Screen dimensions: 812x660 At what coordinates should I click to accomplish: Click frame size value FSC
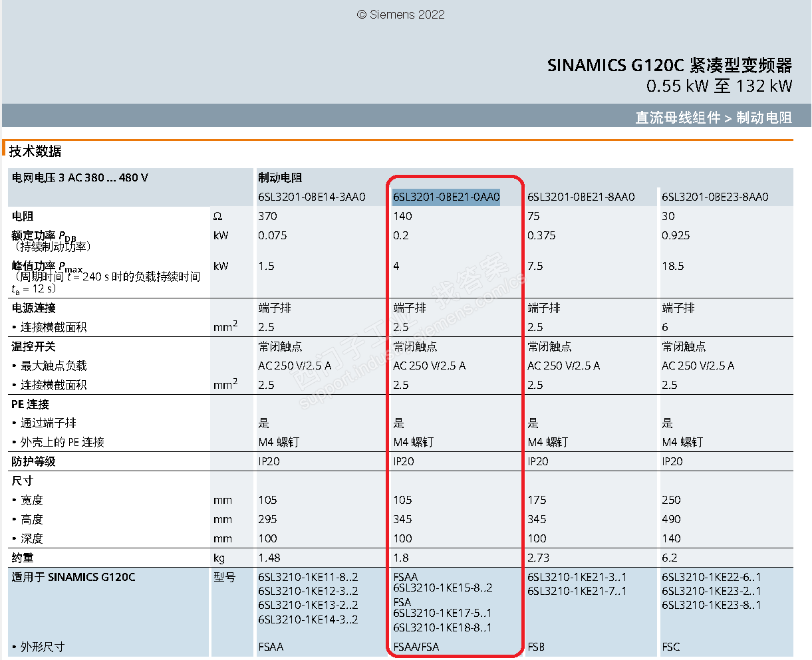click(x=670, y=647)
